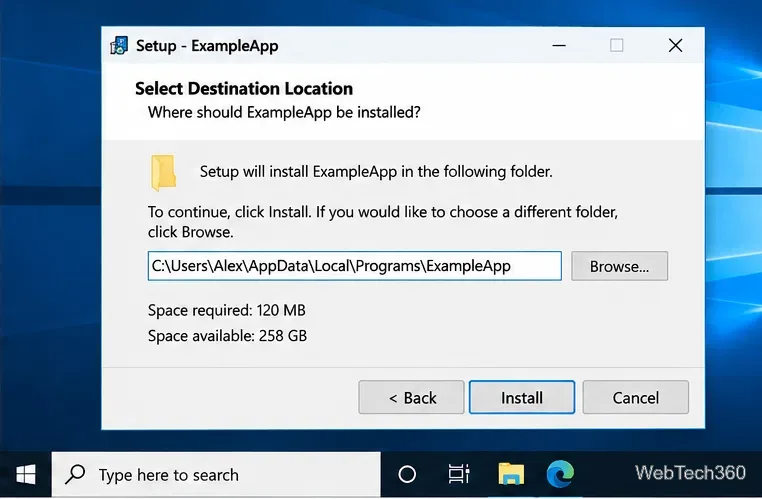762x499 pixels.
Task: Click the yellow folder icon in the dialog
Action: coord(163,172)
